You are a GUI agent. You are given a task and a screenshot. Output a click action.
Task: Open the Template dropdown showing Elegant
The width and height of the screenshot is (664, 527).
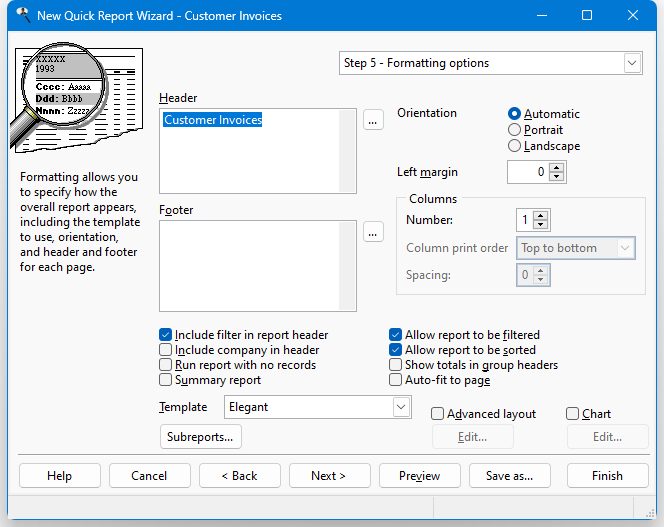pyautogui.click(x=318, y=407)
